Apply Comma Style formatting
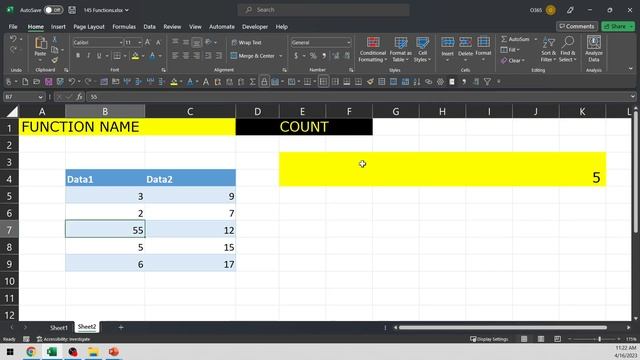The image size is (640, 360). [324, 56]
